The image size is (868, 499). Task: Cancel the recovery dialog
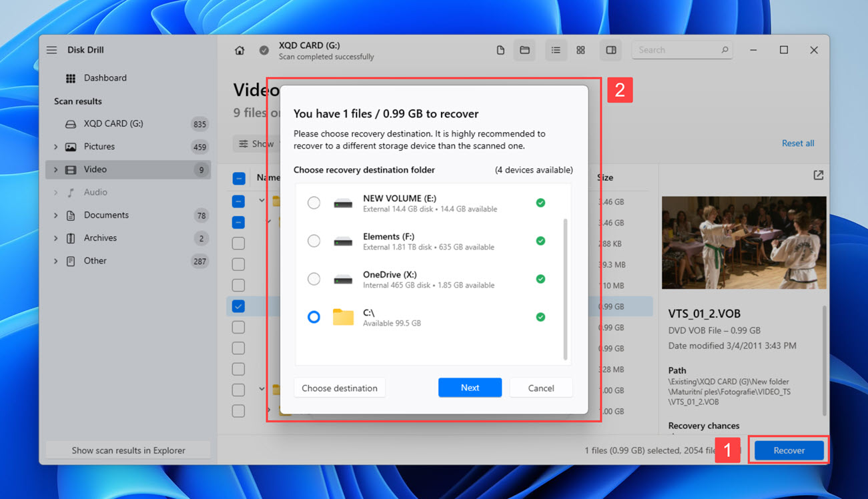pos(541,388)
